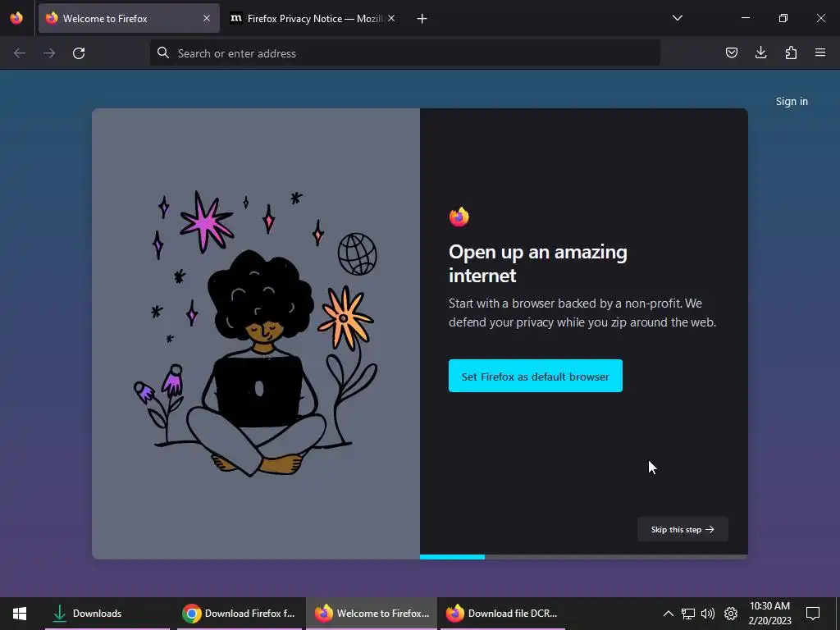Click the search magnifier in the address bar
This screenshot has height=630, width=840.
tap(163, 53)
